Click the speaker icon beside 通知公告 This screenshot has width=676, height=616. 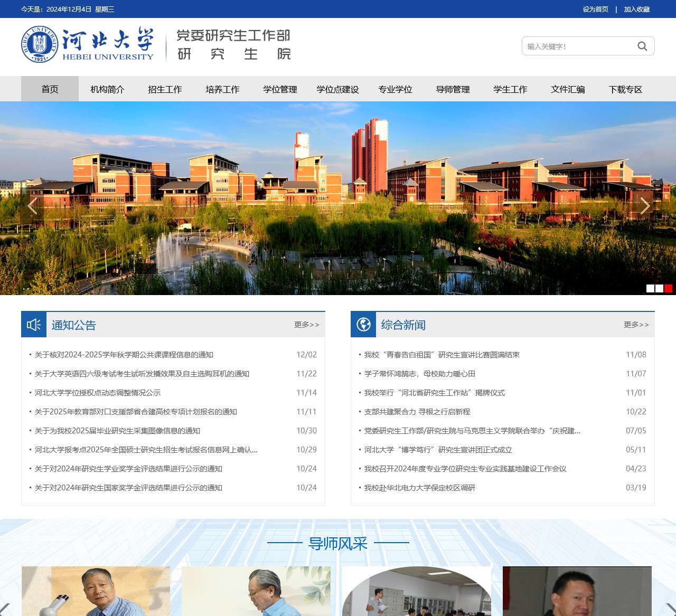pos(33,324)
